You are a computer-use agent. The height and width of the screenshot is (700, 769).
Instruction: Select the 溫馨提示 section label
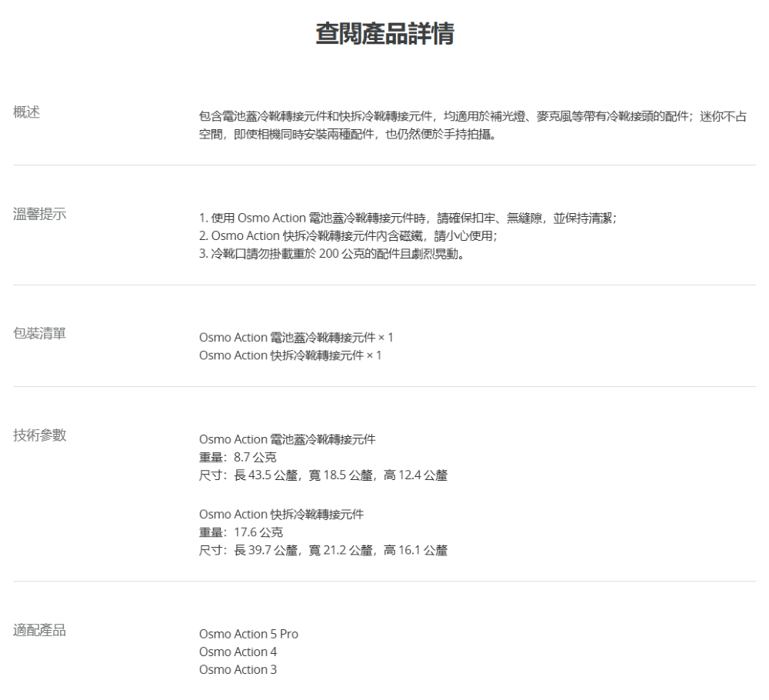tap(39, 214)
